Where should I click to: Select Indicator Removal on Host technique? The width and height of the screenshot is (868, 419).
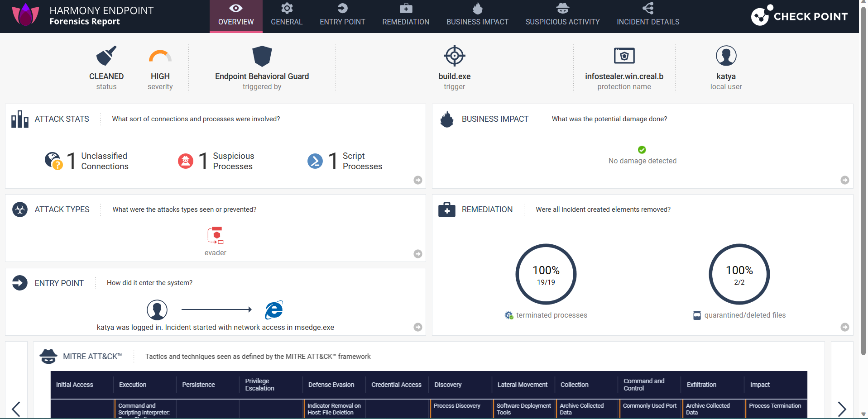pyautogui.click(x=334, y=409)
